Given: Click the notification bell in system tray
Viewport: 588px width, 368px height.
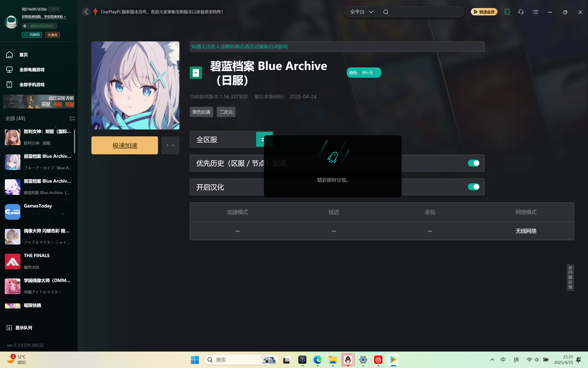Looking at the screenshot, I should click(579, 360).
